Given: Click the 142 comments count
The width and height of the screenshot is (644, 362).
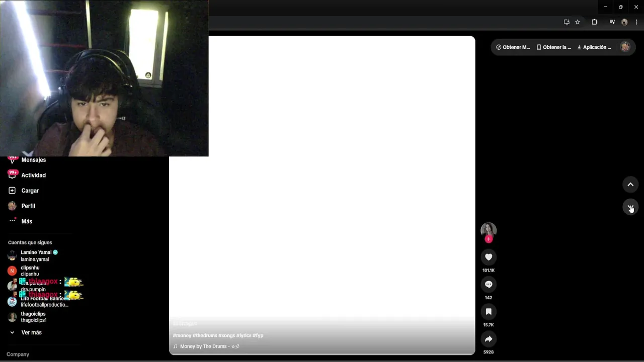Looking at the screenshot, I should point(489,298).
